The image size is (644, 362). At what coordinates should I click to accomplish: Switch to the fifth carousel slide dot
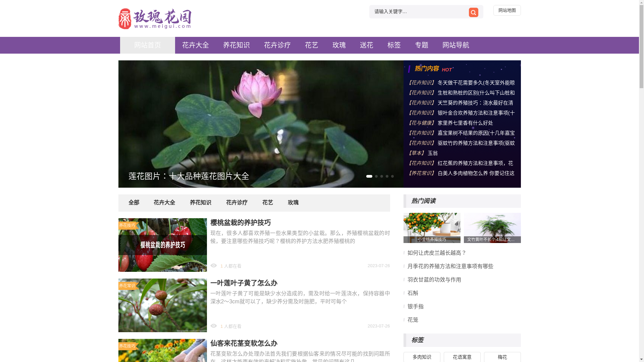392,176
